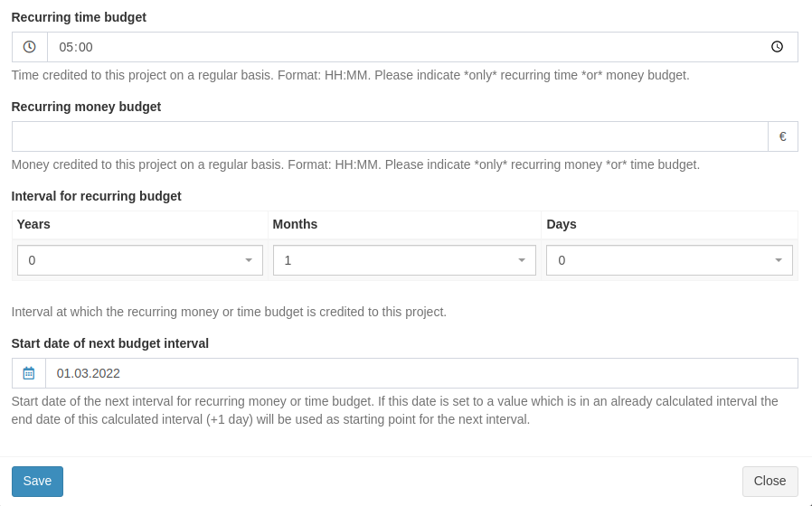Click the calendar icon beside start date
The height and width of the screenshot is (506, 812).
click(x=29, y=373)
